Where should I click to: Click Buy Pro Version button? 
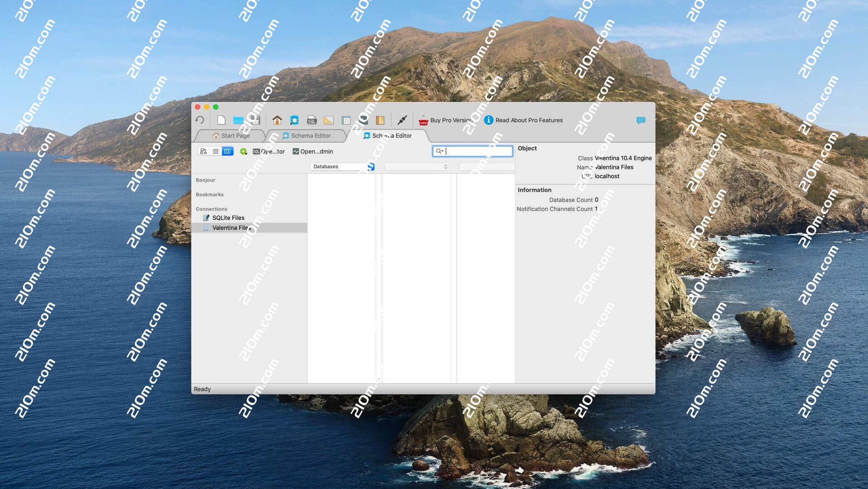click(x=446, y=120)
